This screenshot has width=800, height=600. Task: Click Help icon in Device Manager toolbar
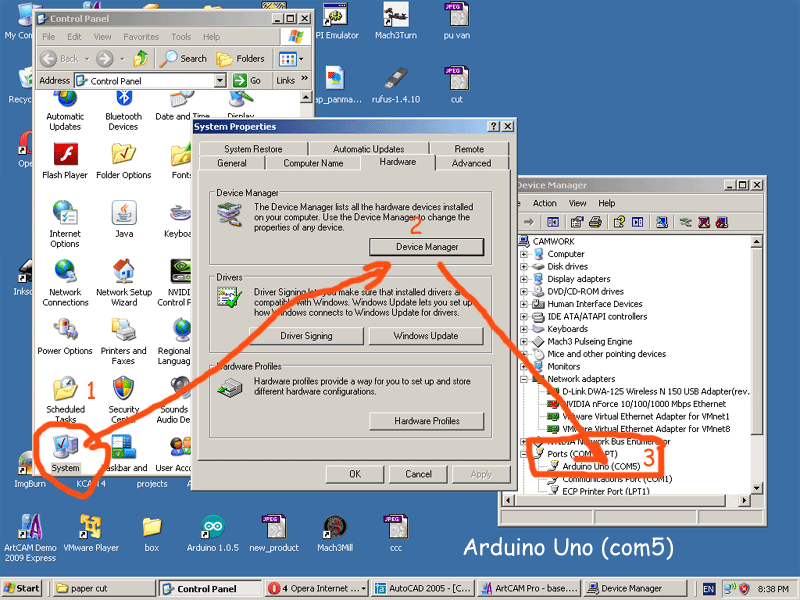pyautogui.click(x=619, y=222)
